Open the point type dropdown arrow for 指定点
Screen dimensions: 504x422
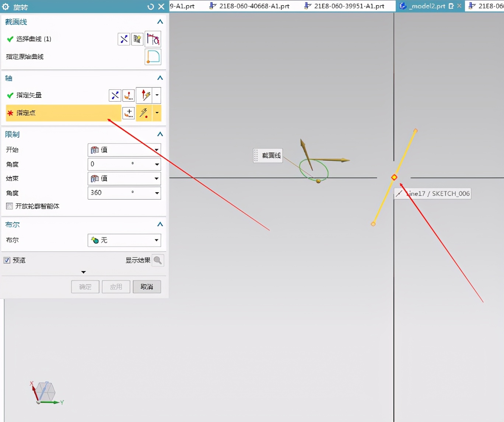[x=157, y=113]
